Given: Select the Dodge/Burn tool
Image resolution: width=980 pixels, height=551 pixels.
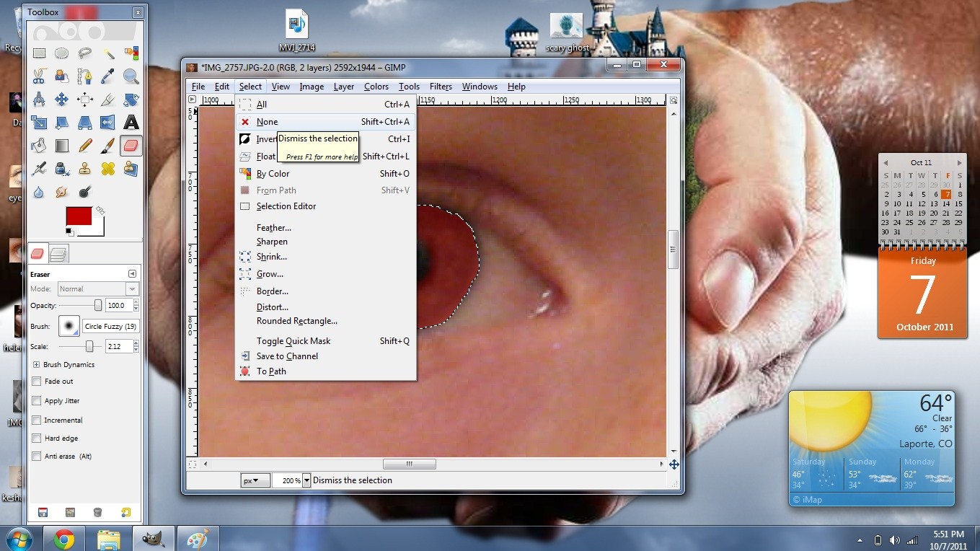Looking at the screenshot, I should pyautogui.click(x=85, y=192).
